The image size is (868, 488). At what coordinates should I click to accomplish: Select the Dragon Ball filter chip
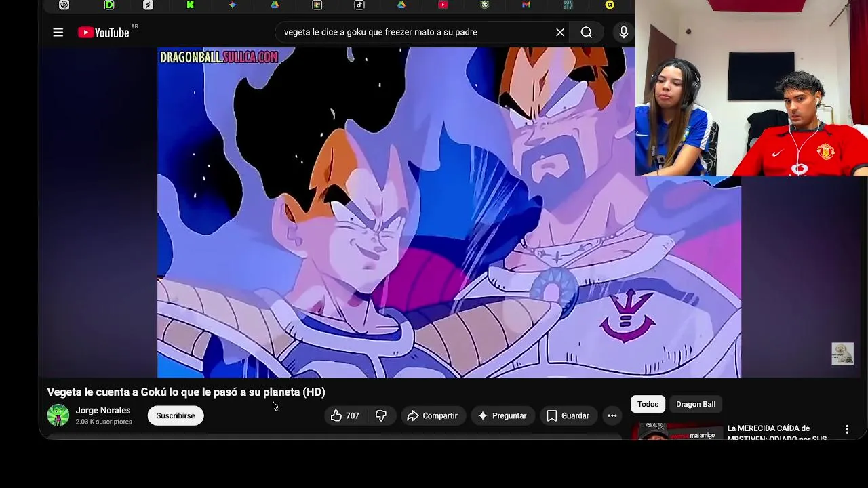[x=696, y=404]
